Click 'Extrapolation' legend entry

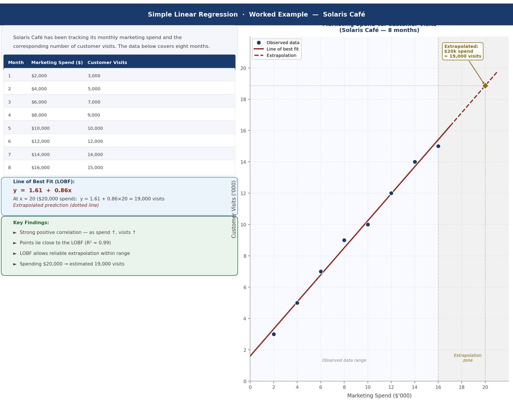click(x=276, y=55)
